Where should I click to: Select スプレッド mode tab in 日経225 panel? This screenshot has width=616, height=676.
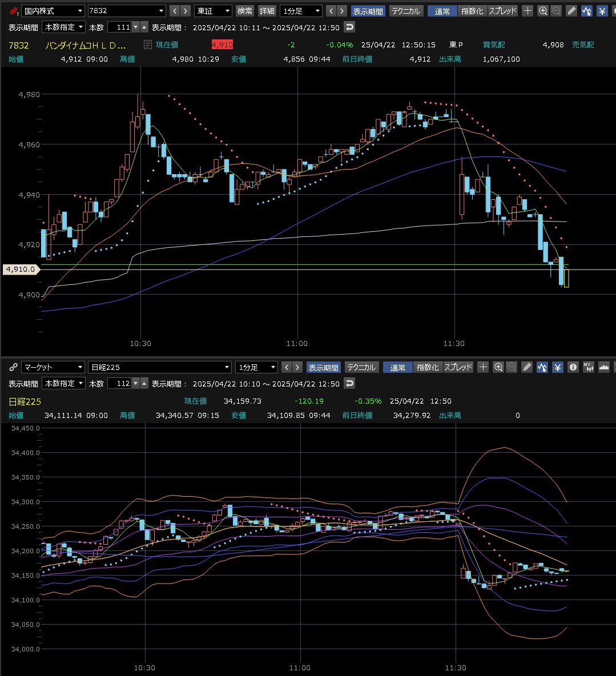(458, 367)
